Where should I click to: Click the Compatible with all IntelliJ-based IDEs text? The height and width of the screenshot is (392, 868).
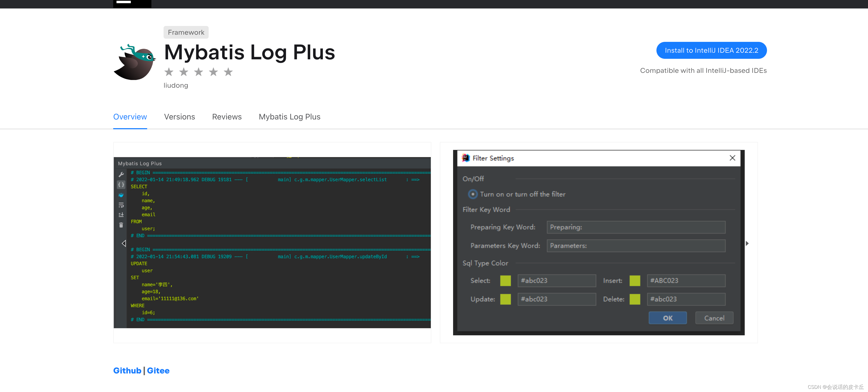[703, 71]
